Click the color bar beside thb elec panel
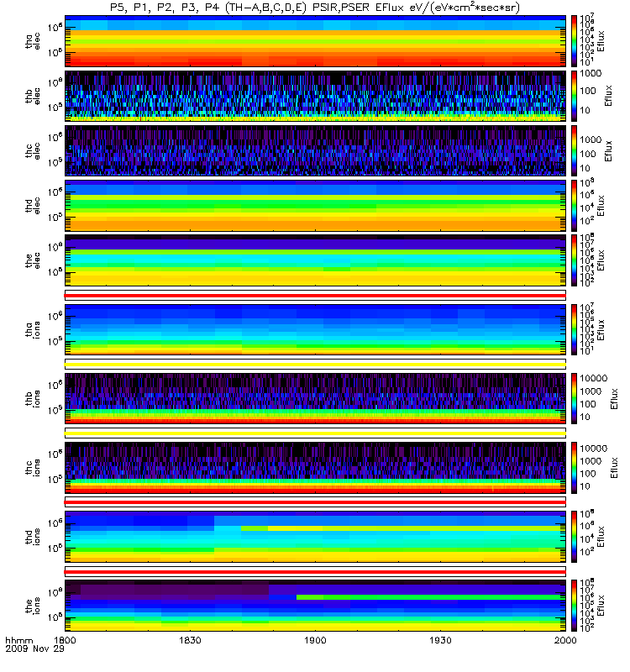 pyautogui.click(x=574, y=96)
